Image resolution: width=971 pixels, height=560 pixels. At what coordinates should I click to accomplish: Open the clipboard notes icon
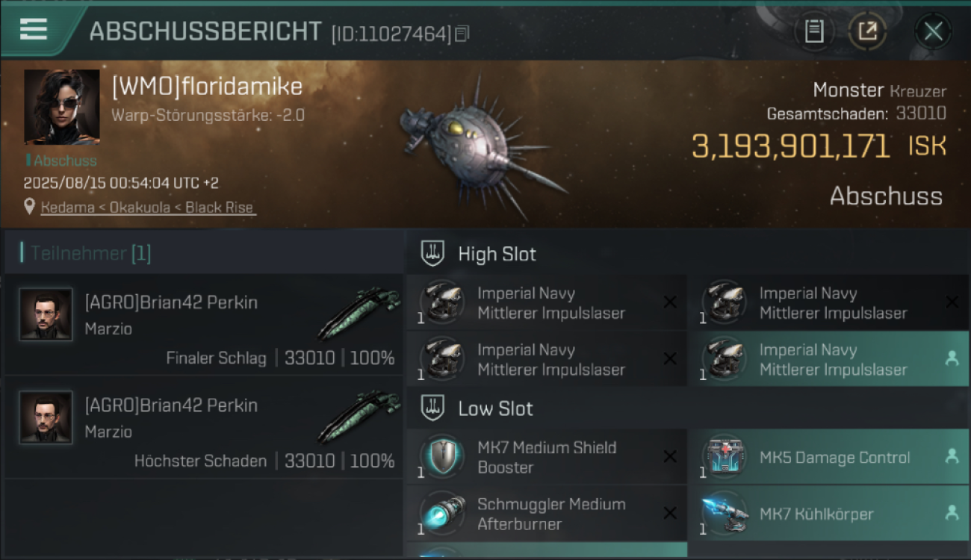click(813, 31)
